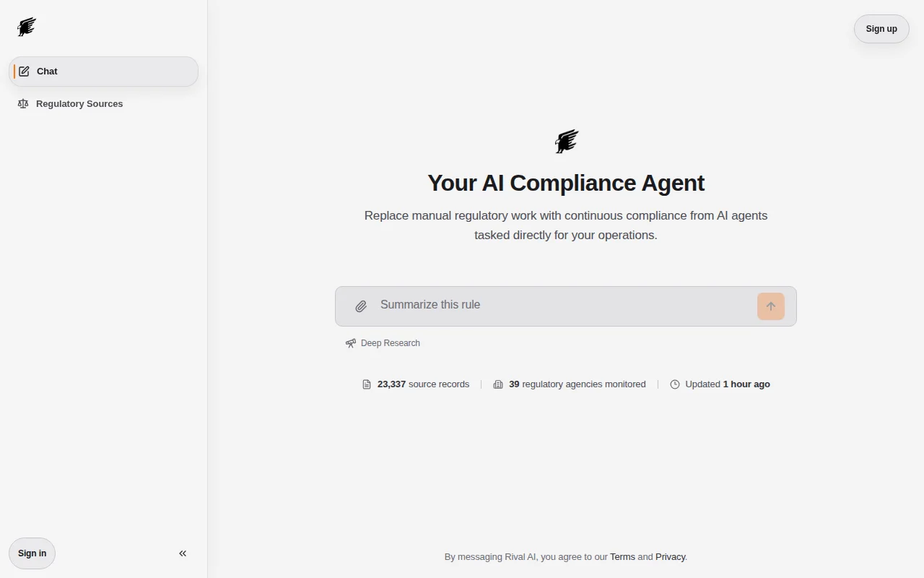Click the Sign in button
The height and width of the screenshot is (578, 924).
tap(32, 553)
